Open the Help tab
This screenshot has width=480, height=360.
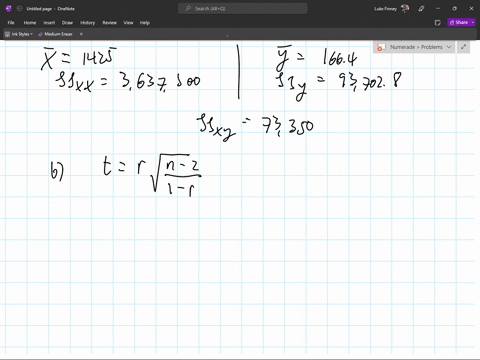pyautogui.click(x=145, y=23)
